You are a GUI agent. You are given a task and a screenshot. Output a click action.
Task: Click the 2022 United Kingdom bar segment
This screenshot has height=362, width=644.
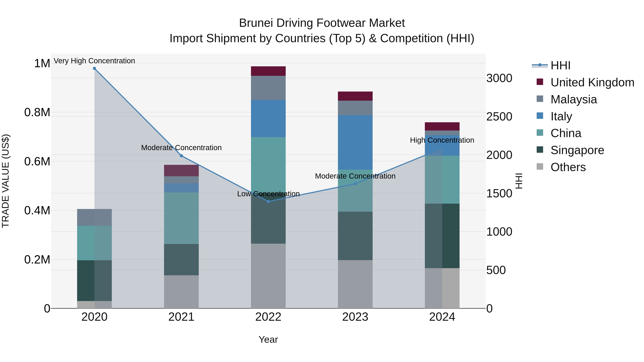(269, 71)
